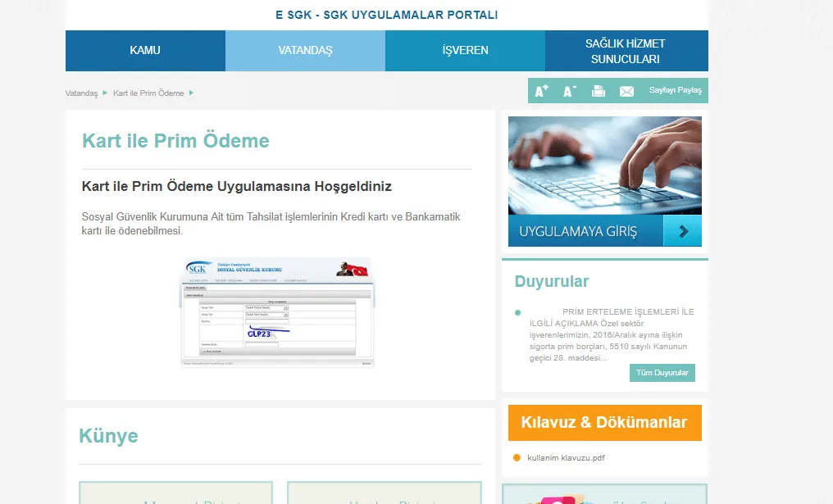Click the email envelope icon
Image resolution: width=833 pixels, height=504 pixels.
[627, 91]
